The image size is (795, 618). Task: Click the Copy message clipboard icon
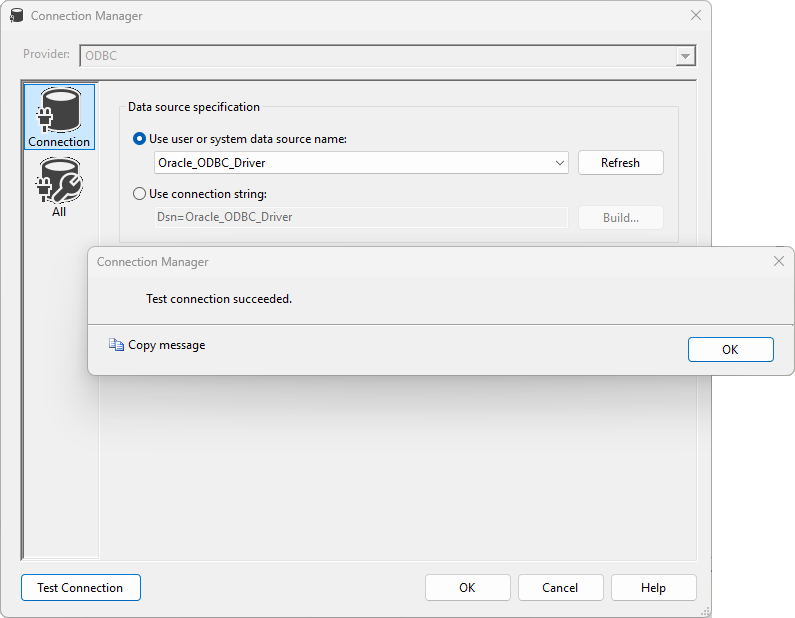(x=116, y=345)
